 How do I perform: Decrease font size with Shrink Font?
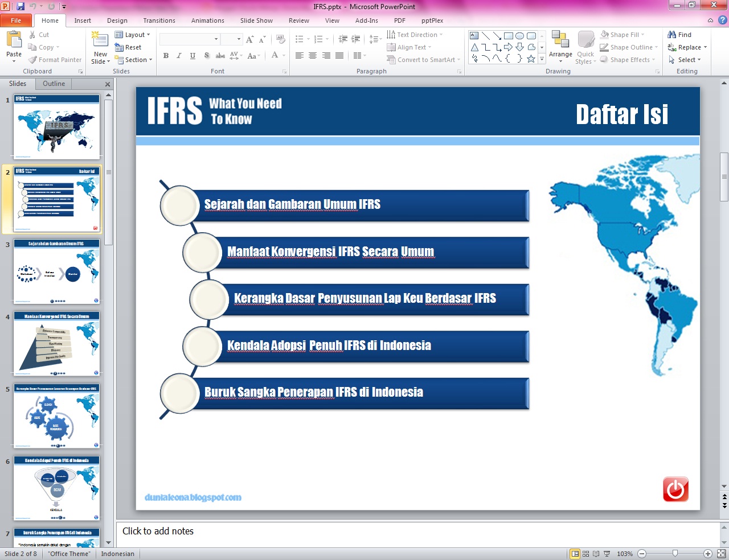262,39
